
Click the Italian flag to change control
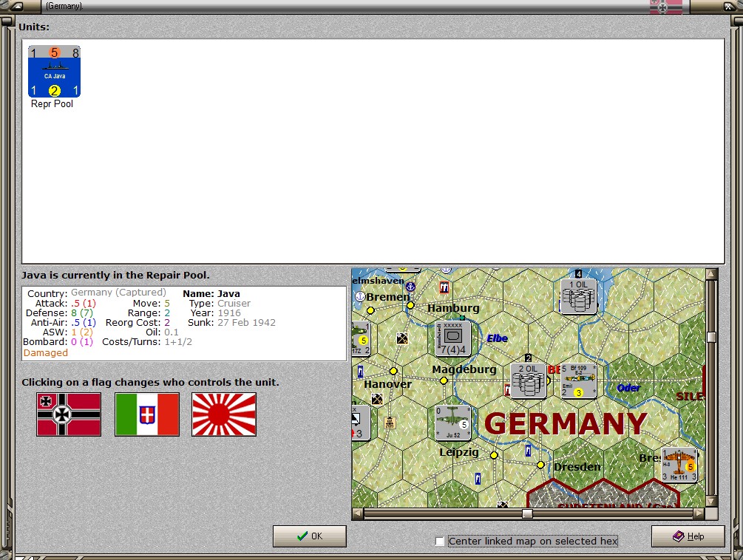click(x=146, y=414)
